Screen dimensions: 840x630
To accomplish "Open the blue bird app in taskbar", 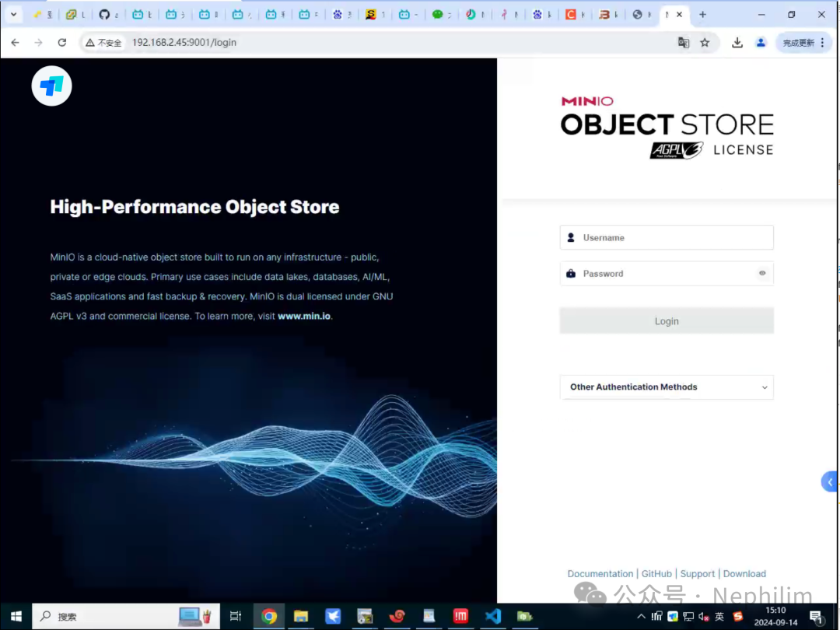I will tap(333, 617).
